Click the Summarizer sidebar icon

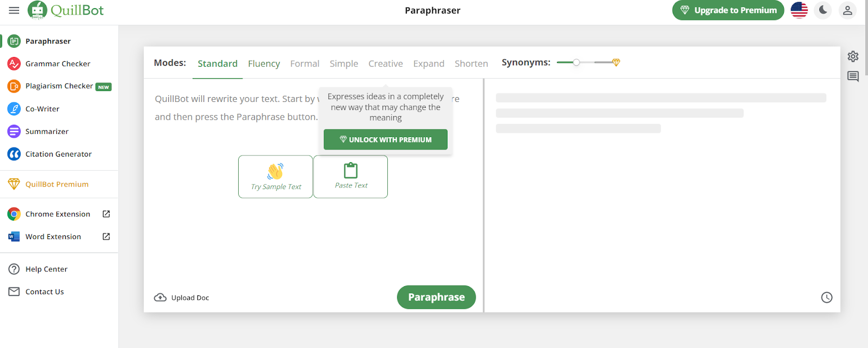pyautogui.click(x=14, y=132)
